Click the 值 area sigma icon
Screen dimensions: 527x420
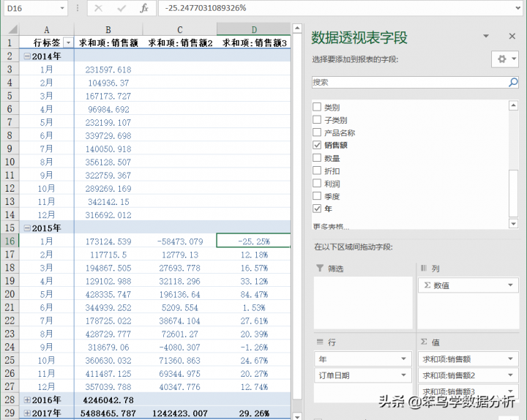[x=424, y=342]
